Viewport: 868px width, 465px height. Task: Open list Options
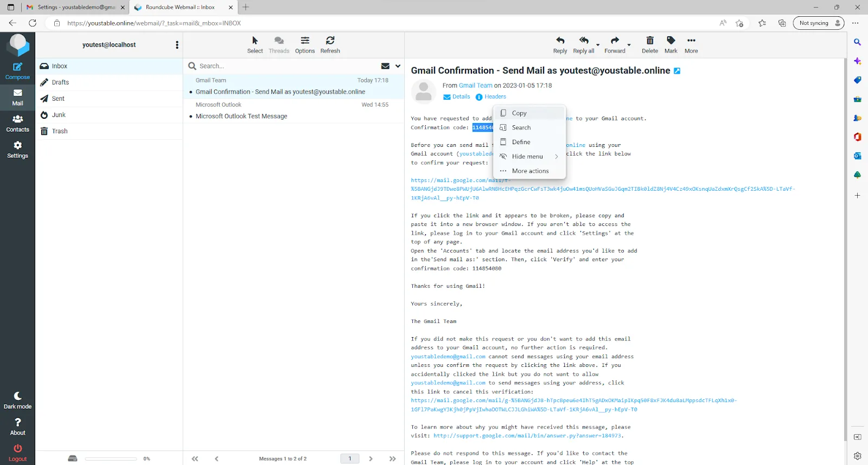(x=305, y=45)
